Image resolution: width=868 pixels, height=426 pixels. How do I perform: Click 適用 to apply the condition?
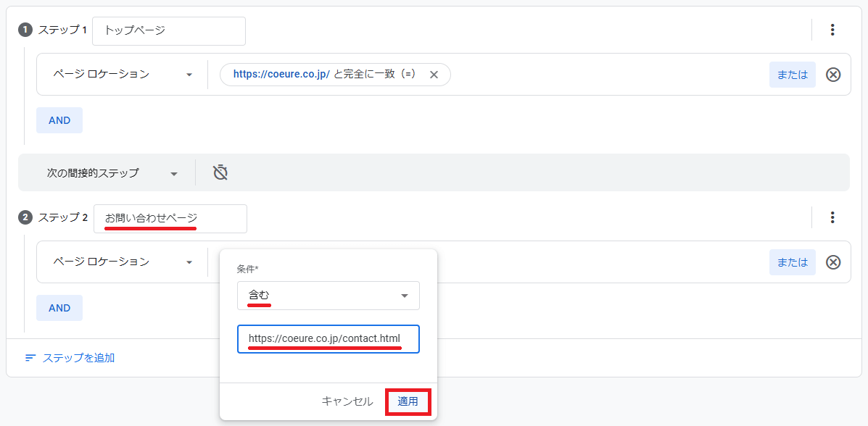408,401
